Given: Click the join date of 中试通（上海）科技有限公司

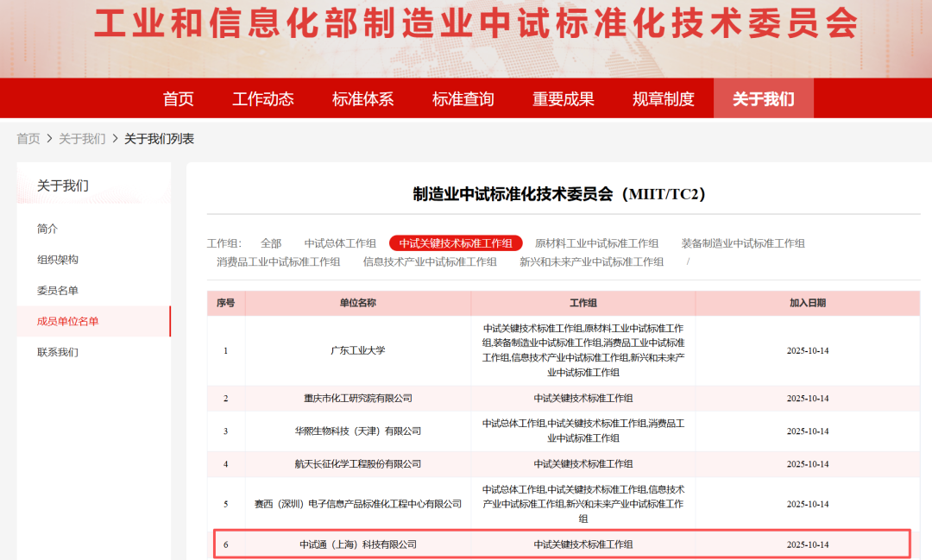Looking at the screenshot, I should 808,544.
